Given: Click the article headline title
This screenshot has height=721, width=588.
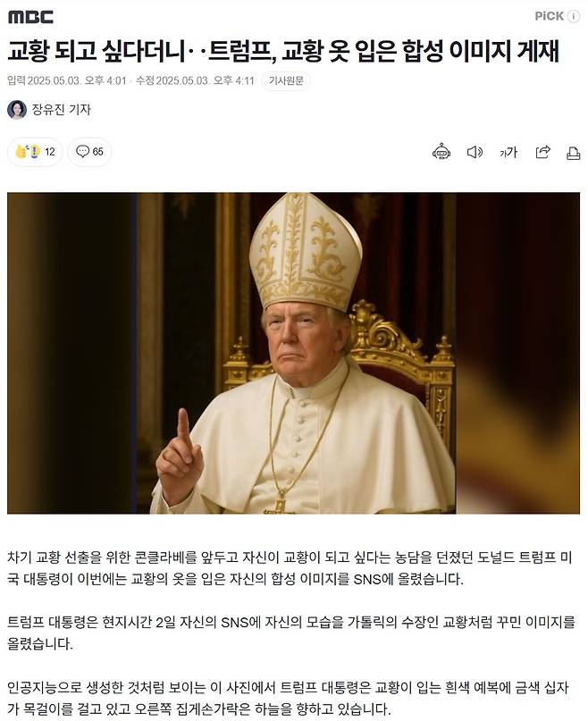Looking at the screenshot, I should [x=283, y=51].
